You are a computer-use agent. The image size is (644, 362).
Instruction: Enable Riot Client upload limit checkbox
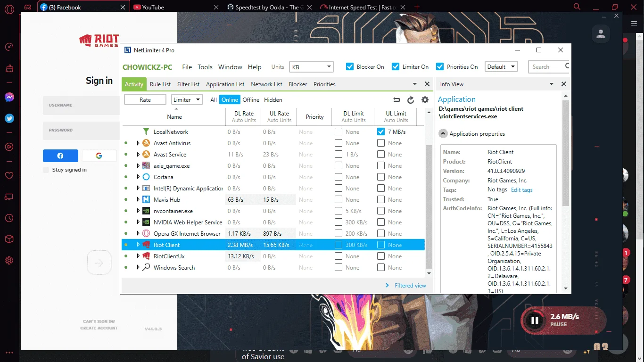point(381,245)
